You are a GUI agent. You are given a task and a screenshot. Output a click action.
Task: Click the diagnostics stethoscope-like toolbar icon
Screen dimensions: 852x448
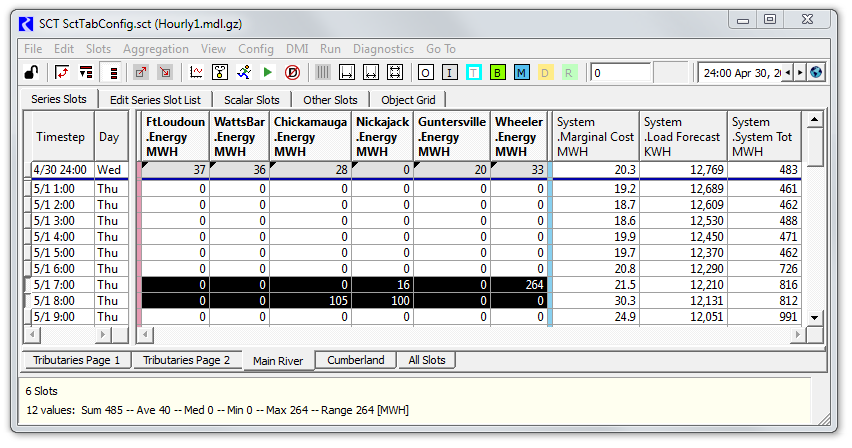click(220, 72)
